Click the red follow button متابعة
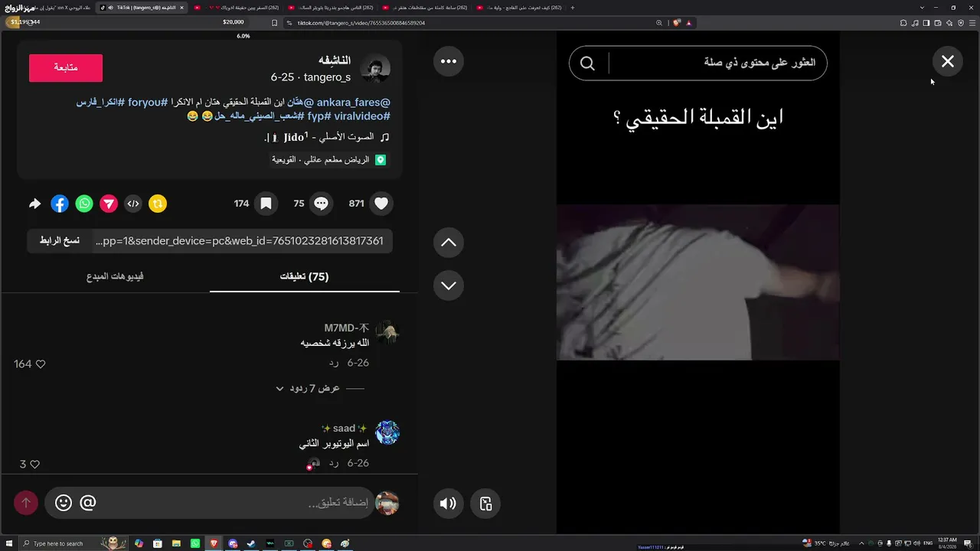 pyautogui.click(x=66, y=68)
